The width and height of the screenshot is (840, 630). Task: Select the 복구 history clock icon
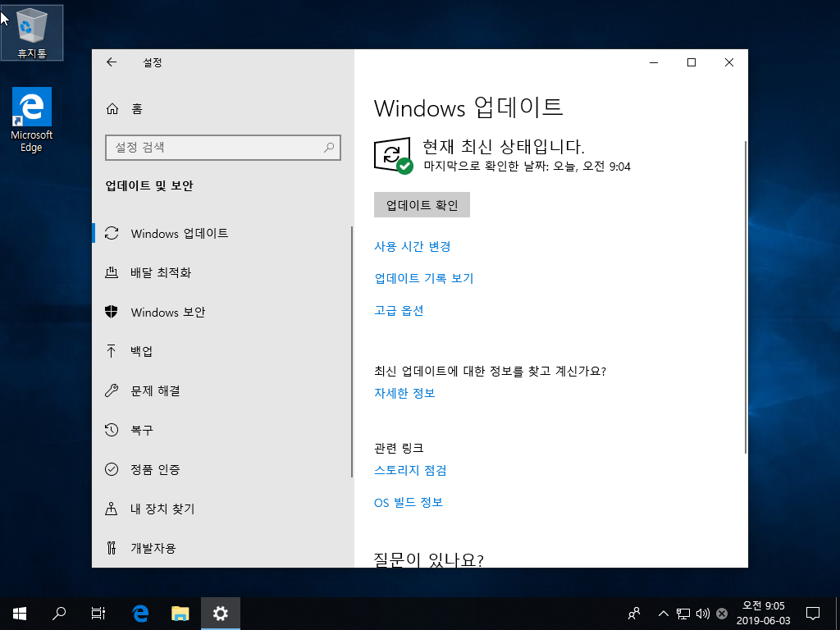click(112, 430)
